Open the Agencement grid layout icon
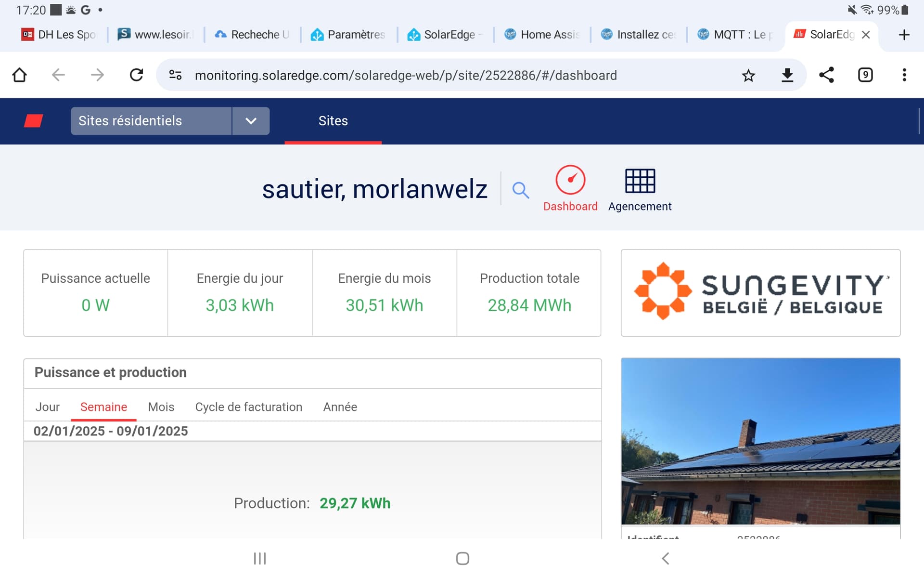 tap(640, 181)
